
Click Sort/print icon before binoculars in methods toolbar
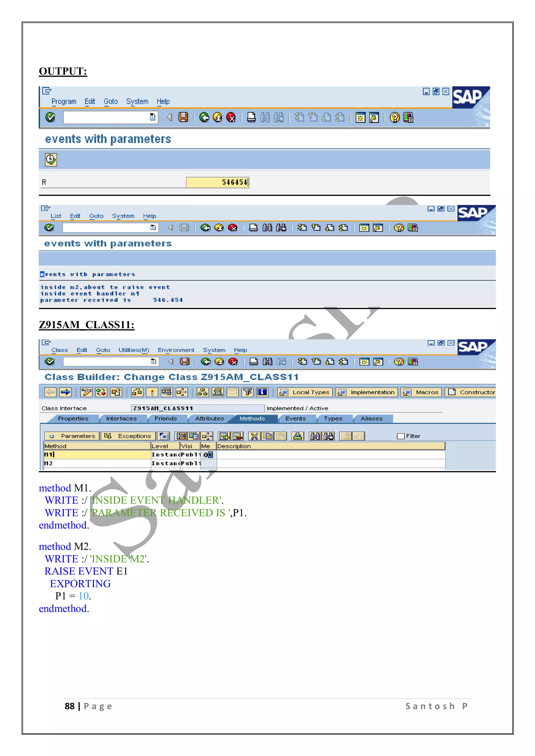click(x=298, y=436)
